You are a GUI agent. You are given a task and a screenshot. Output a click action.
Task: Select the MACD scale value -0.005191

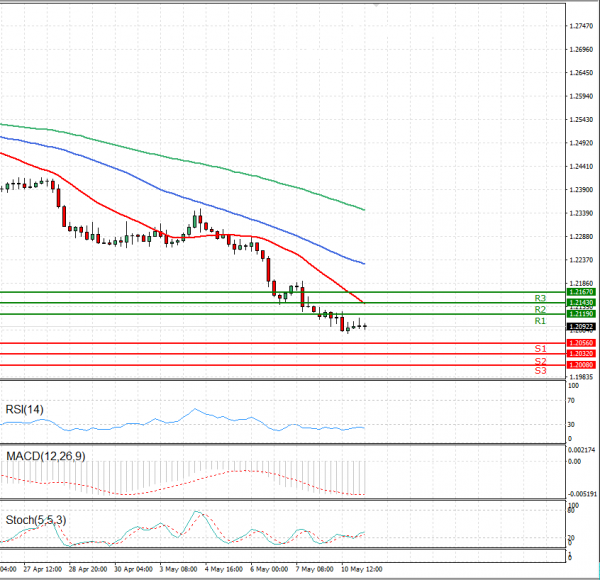pyautogui.click(x=582, y=494)
